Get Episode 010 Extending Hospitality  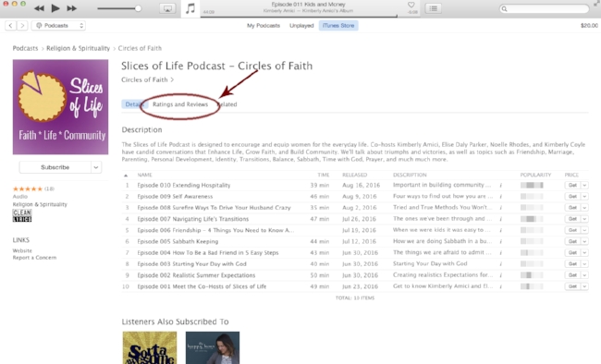572,185
